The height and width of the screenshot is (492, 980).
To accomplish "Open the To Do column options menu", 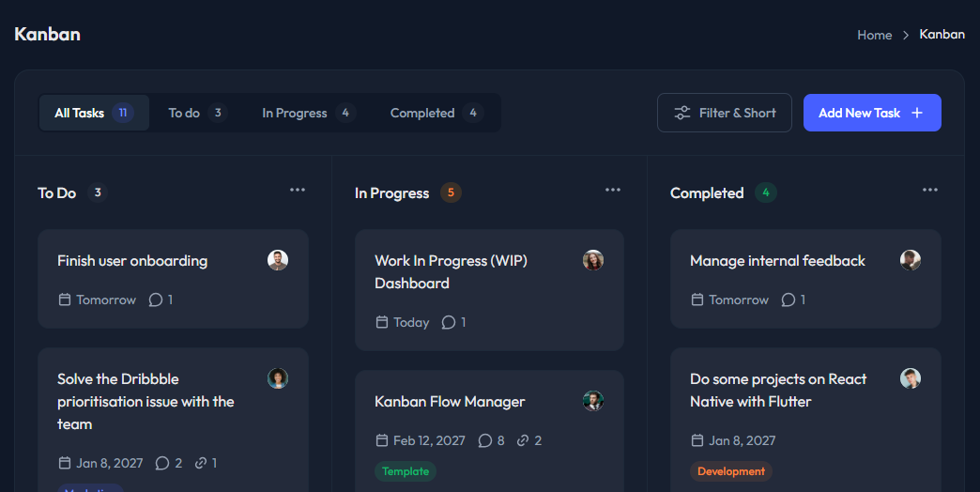I will (x=298, y=190).
